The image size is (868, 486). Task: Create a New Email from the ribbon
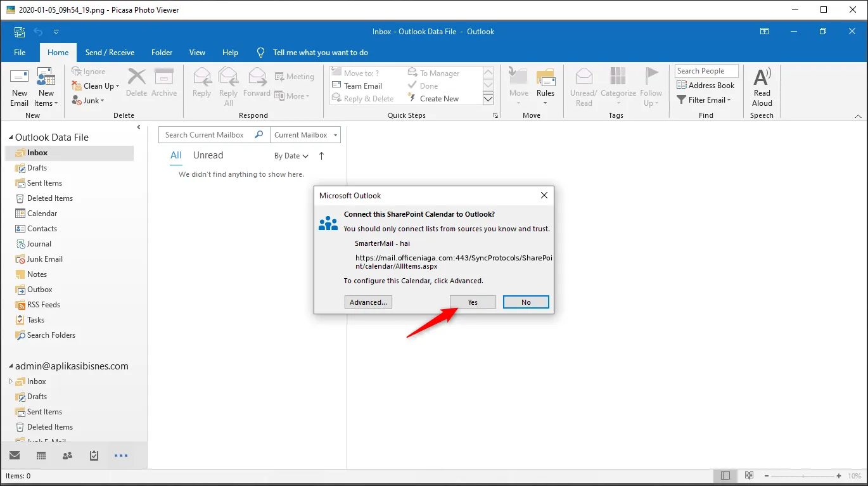point(19,87)
